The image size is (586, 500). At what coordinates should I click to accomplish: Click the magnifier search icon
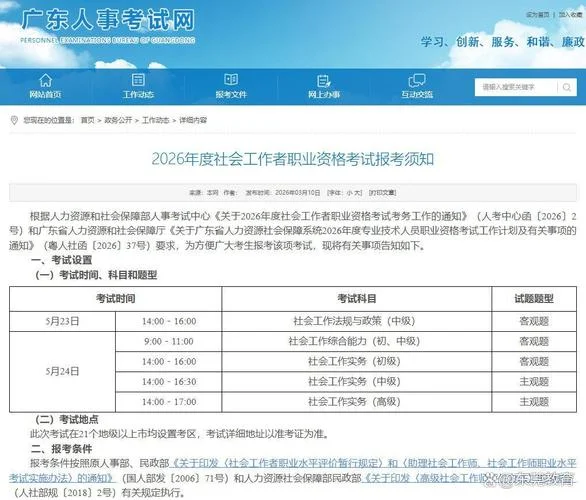[x=567, y=87]
